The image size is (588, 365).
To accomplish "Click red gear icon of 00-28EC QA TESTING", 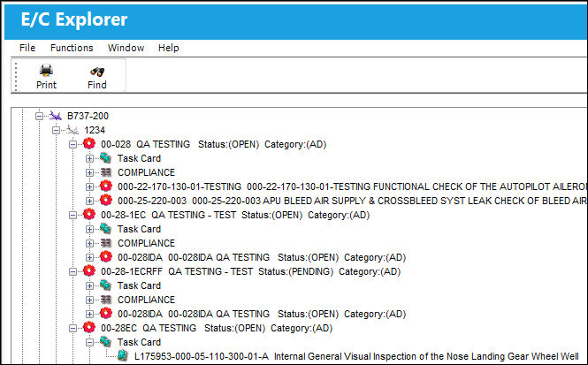I will pos(89,327).
